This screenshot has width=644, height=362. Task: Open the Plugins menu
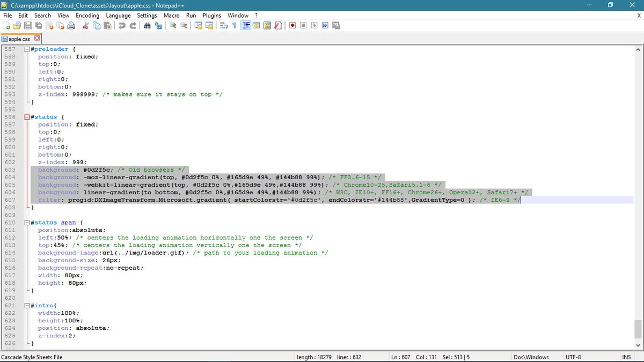click(212, 16)
